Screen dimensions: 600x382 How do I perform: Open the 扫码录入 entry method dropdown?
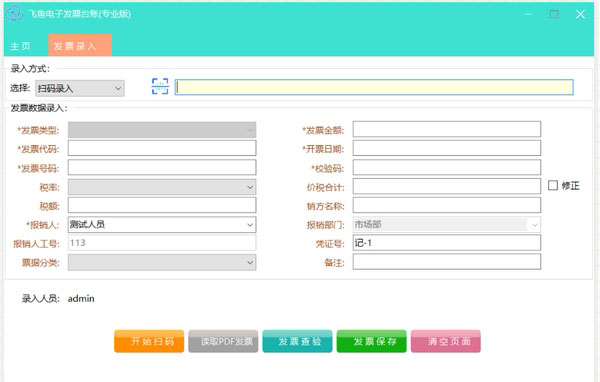(x=80, y=88)
